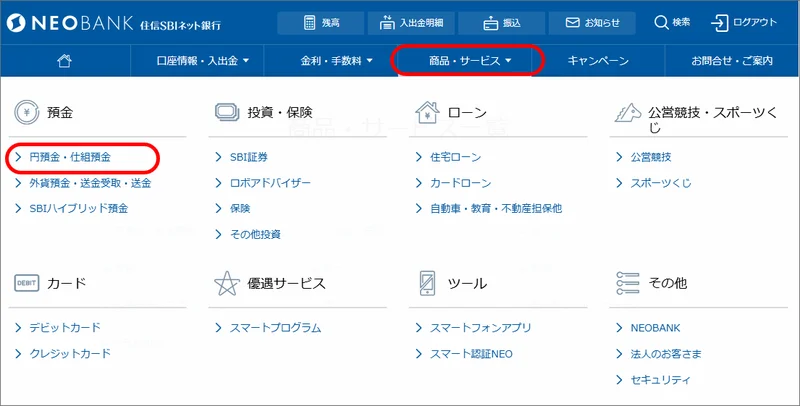Open the 残高 balance button

point(320,23)
